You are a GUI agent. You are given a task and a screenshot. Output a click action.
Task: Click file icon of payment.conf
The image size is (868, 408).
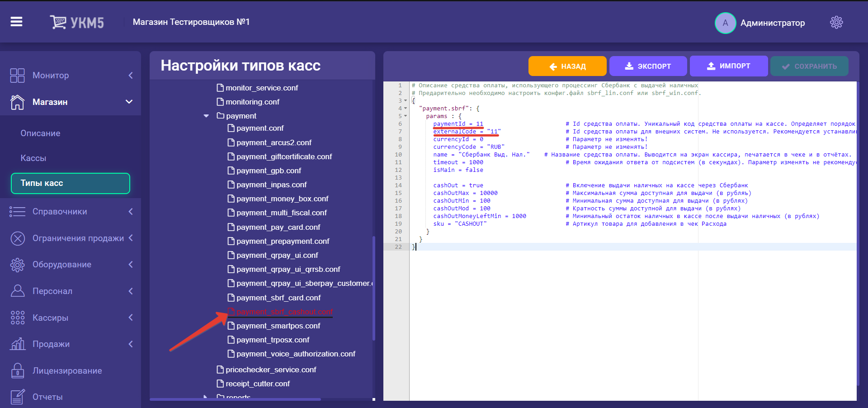click(231, 128)
